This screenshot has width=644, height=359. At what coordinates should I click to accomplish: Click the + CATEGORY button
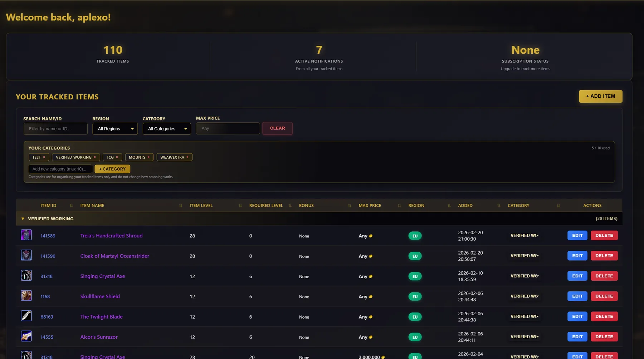[112, 169]
